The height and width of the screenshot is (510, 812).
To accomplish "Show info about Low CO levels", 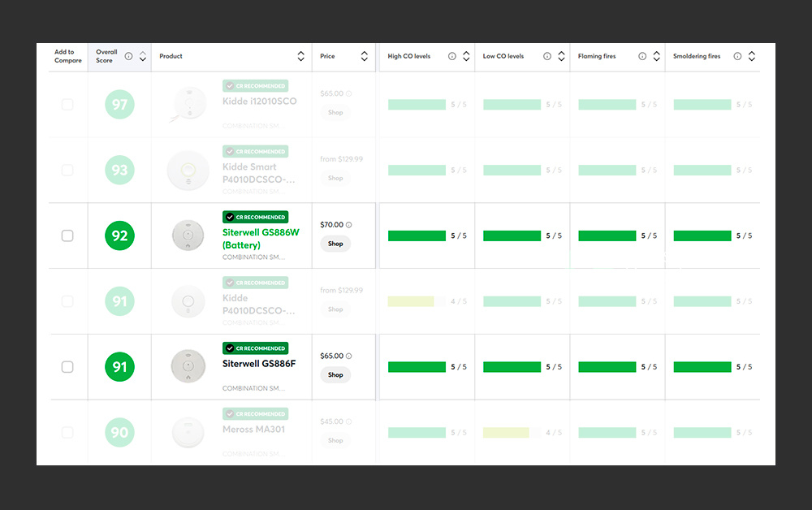I will 547,56.
